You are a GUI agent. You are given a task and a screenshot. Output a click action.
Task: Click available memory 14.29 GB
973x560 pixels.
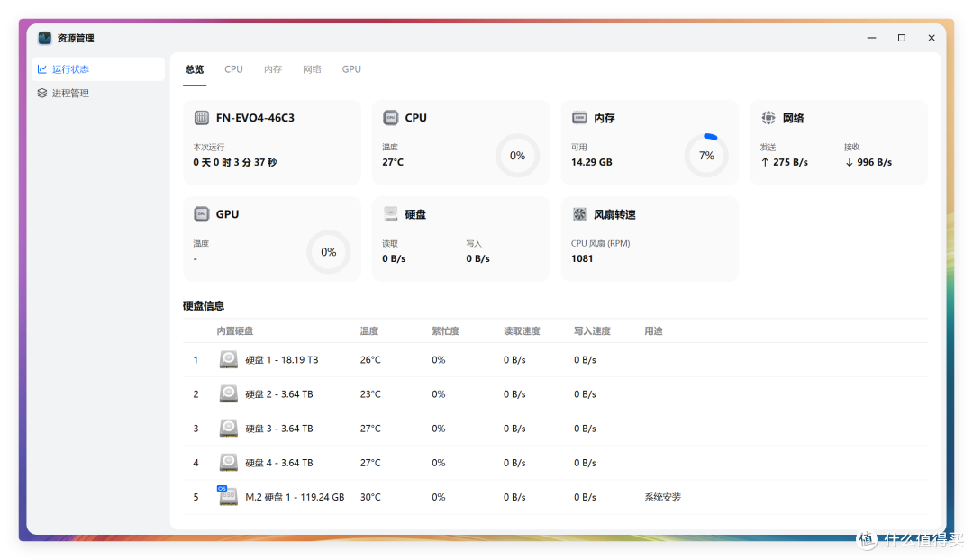coord(591,162)
